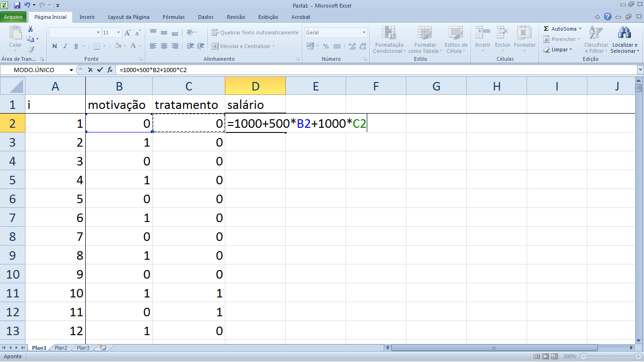
Task: Click the Classificar e Filtrar button
Action: point(596,40)
